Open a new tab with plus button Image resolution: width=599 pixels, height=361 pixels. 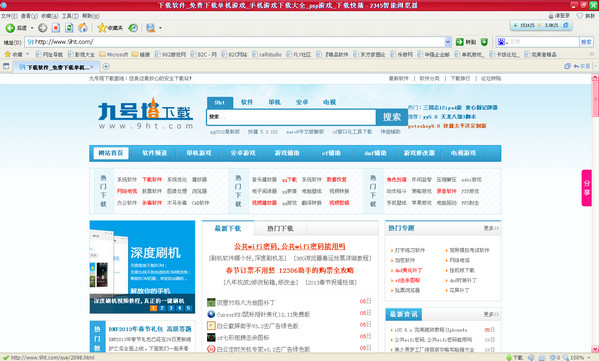tap(106, 67)
